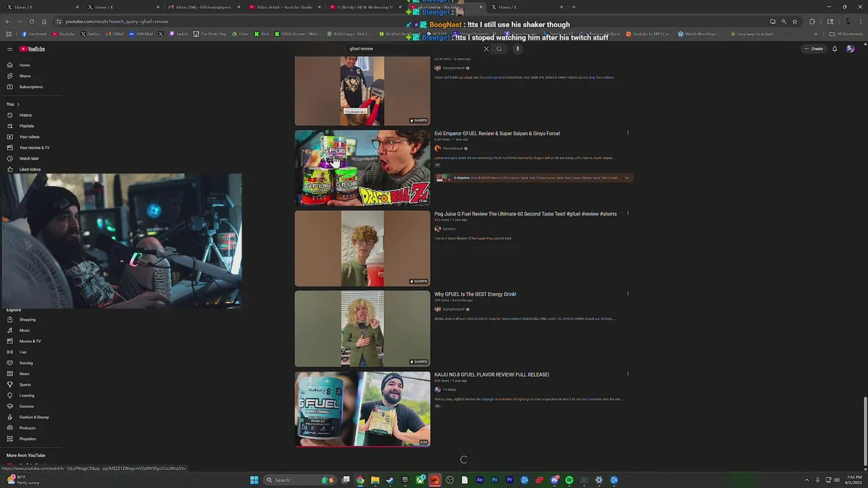The width and height of the screenshot is (868, 488).
Task: Open Movies & TV under Explore
Action: [30, 341]
